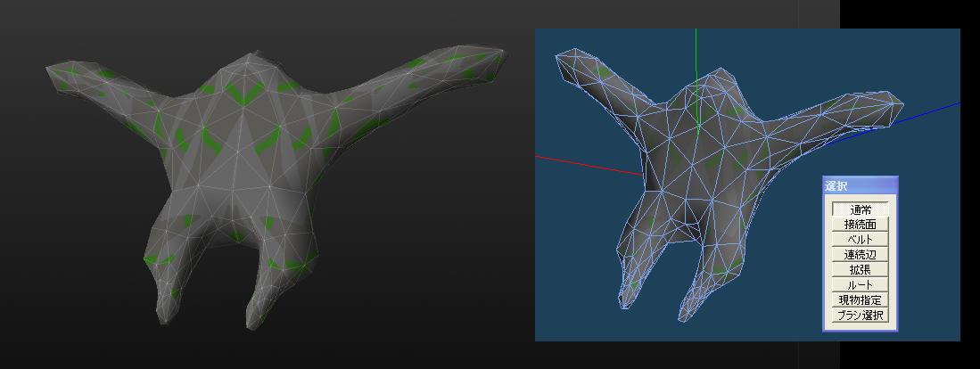Click the 選択 panel title bar
This screenshot has height=369, width=980.
860,185
